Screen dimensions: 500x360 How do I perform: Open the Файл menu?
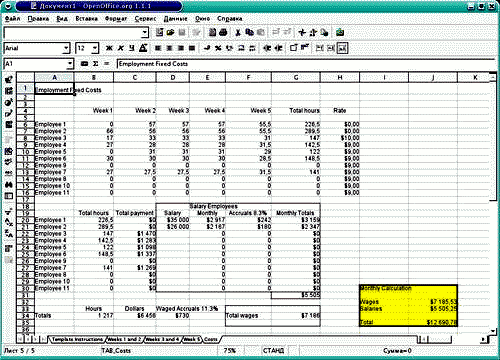click(12, 19)
